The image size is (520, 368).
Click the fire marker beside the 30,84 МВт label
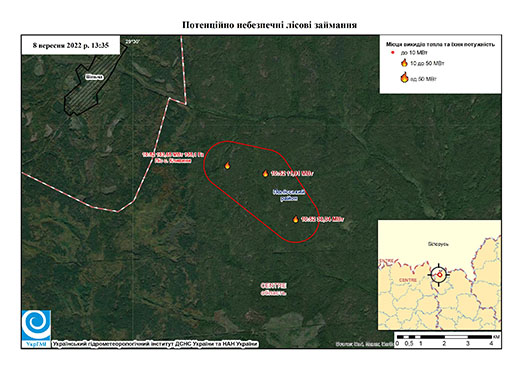click(295, 219)
